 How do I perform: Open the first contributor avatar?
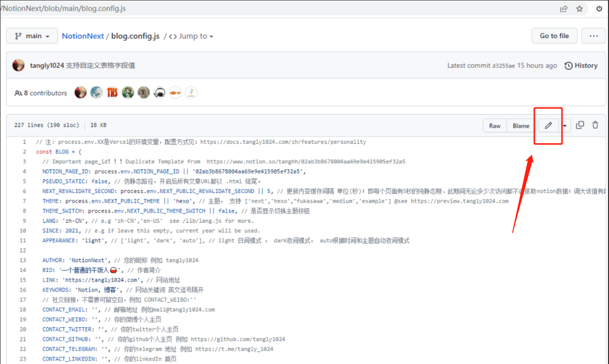click(81, 93)
